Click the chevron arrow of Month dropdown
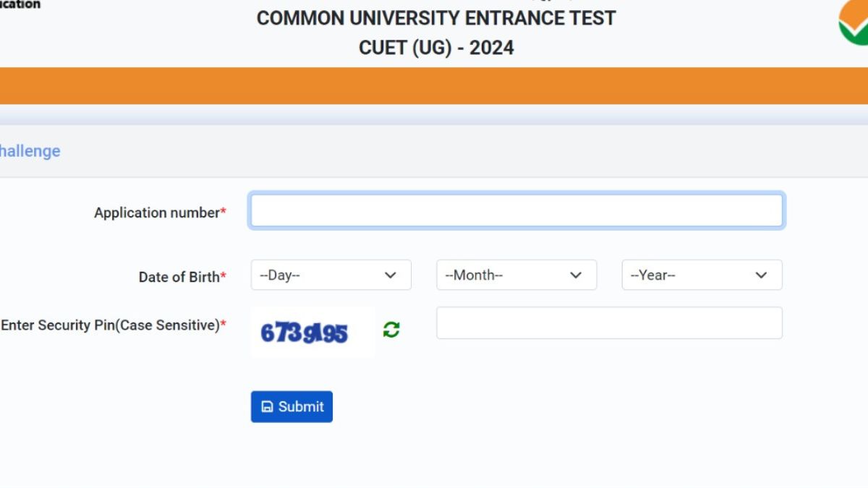868x488 pixels. pyautogui.click(x=576, y=275)
